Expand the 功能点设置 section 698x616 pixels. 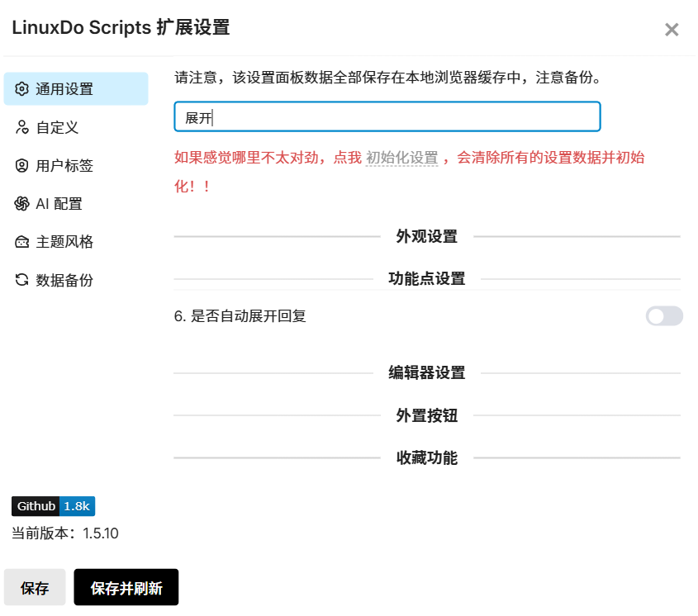pos(426,278)
